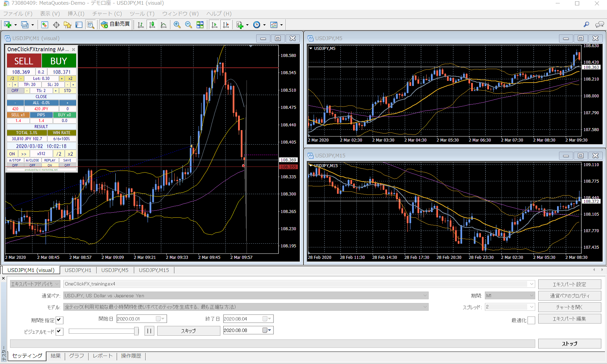The image size is (607, 364).
Task: Switch to the 結果 tester tab
Action: [56, 356]
